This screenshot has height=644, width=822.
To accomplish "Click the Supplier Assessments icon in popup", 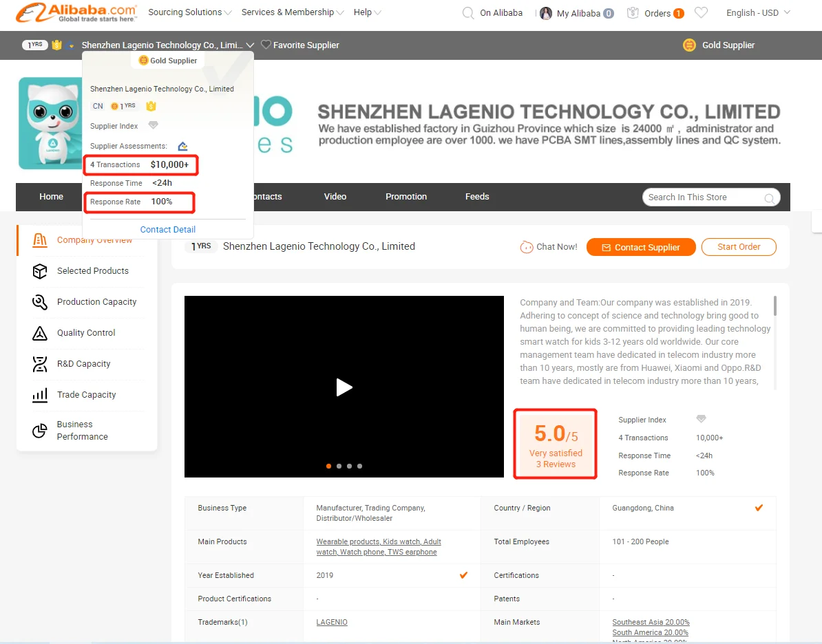I will [182, 146].
